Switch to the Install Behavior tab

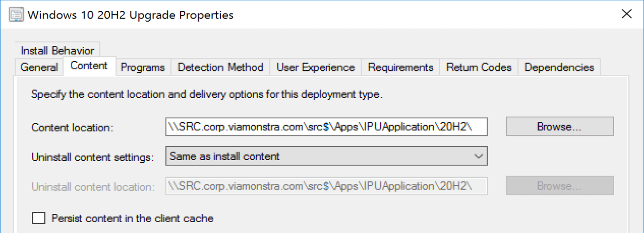coord(57,51)
